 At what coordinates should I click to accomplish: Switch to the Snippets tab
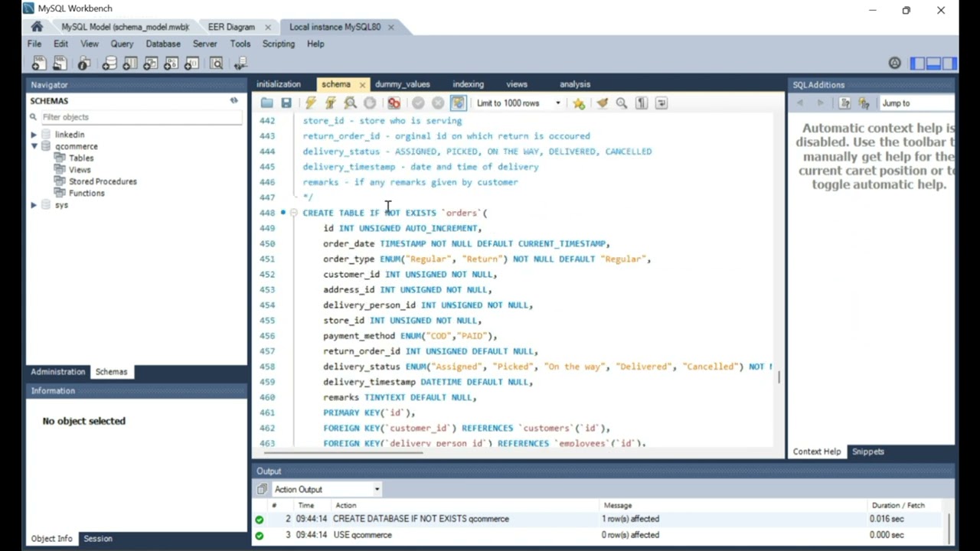(868, 452)
